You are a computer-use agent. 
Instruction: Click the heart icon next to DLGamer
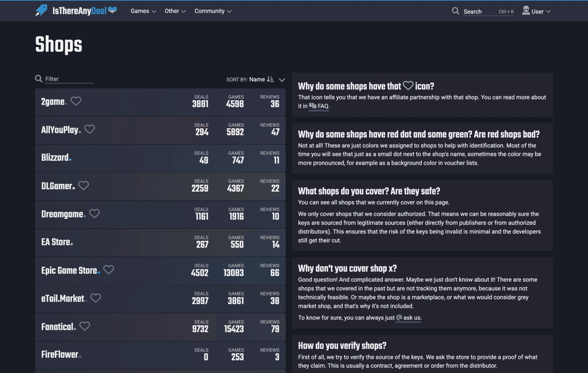(83, 185)
